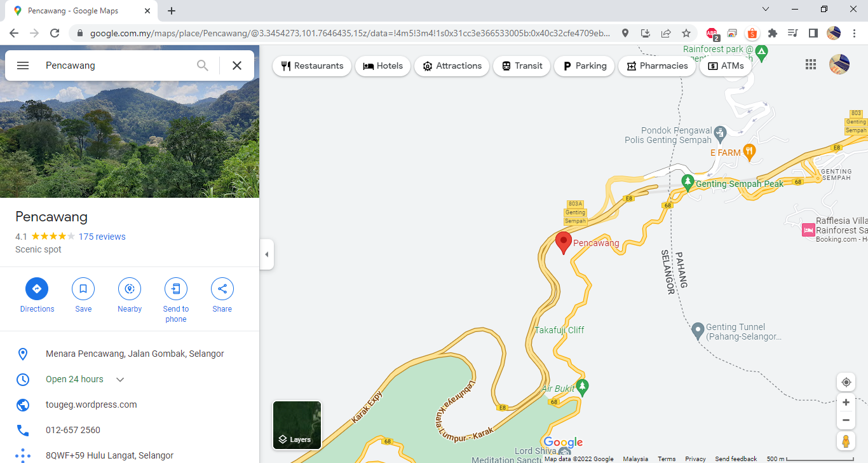Go back in browser history
Screen dimensions: 868x463
click(x=14, y=33)
